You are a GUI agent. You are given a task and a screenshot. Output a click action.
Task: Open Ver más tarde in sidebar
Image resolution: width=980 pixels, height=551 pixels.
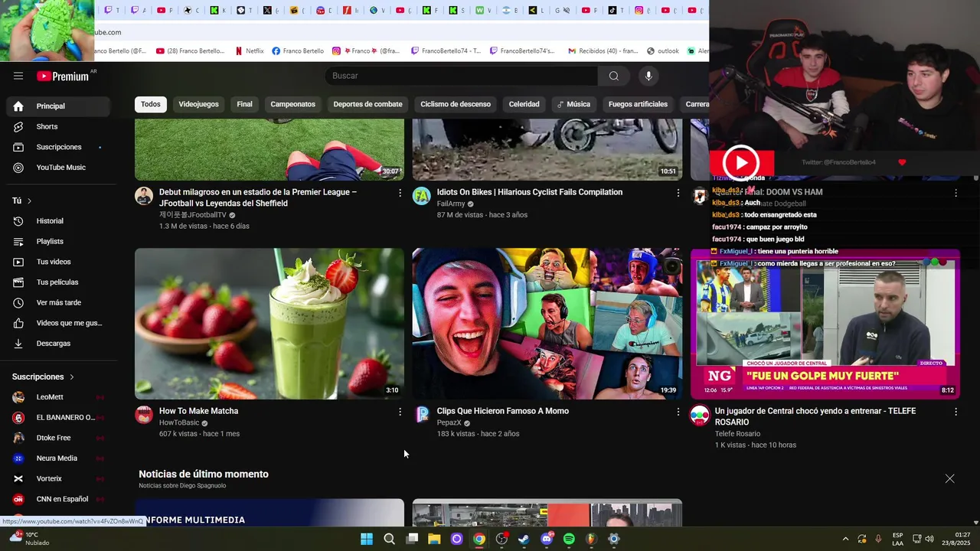[58, 303]
